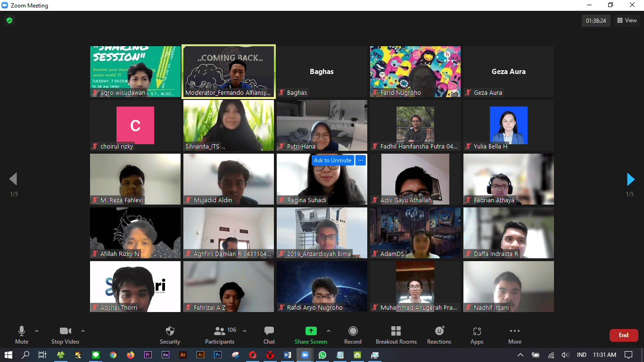Open WhatsApp from the Windows taskbar
The image size is (644, 362).
[x=322, y=355]
